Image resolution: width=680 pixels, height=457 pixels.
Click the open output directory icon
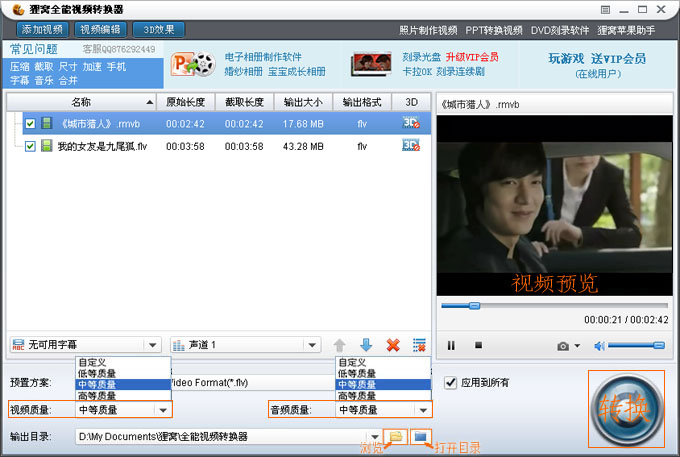point(421,437)
